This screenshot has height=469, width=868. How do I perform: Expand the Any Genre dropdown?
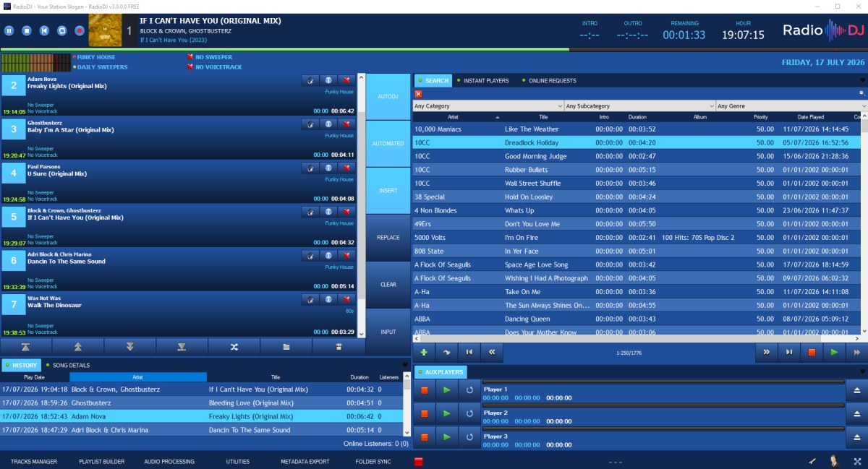pos(791,106)
